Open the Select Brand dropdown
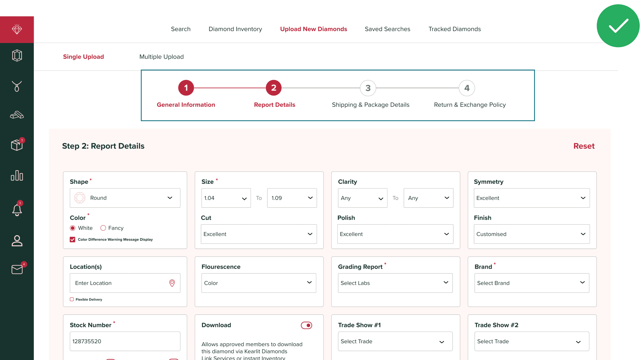This screenshot has width=644, height=360. click(x=532, y=283)
